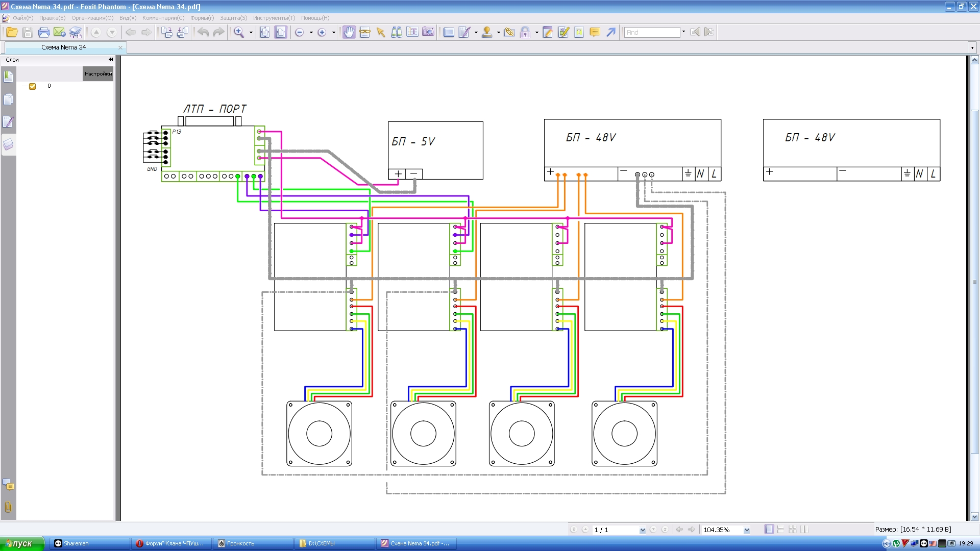Open the Комментарии menu
Screen dimensions: 980x551
pyautogui.click(x=163, y=18)
